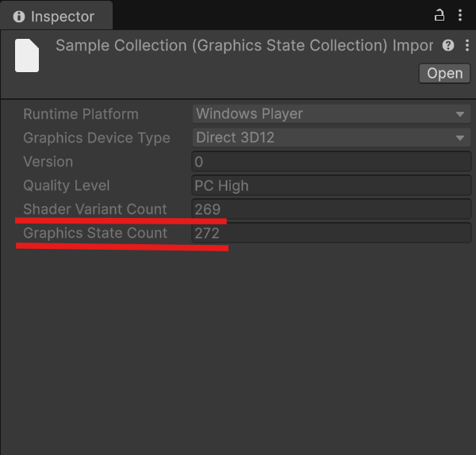Expand the Runtime Platform Windows Player dropdown
Image resolution: width=476 pixels, height=455 pixels.
tap(331, 114)
